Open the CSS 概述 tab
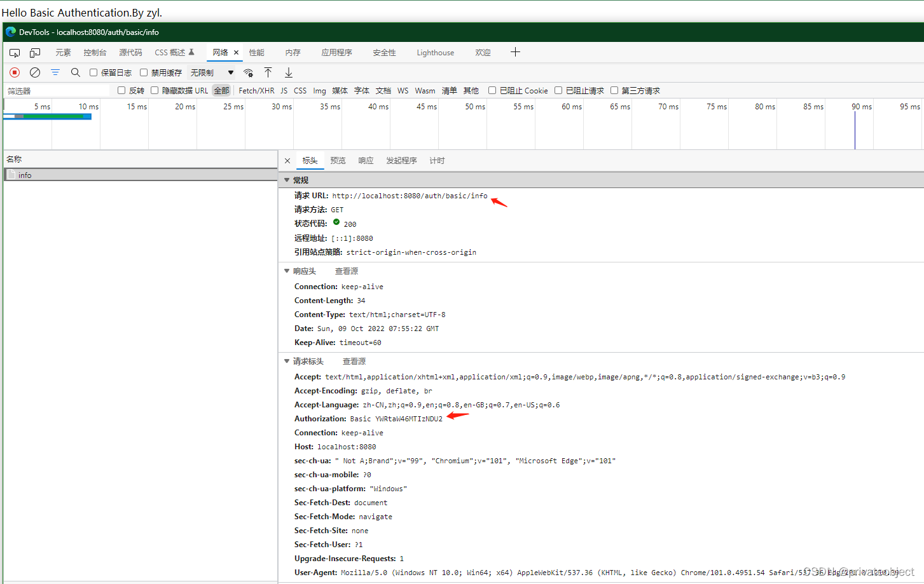Image resolution: width=924 pixels, height=584 pixels. click(174, 53)
